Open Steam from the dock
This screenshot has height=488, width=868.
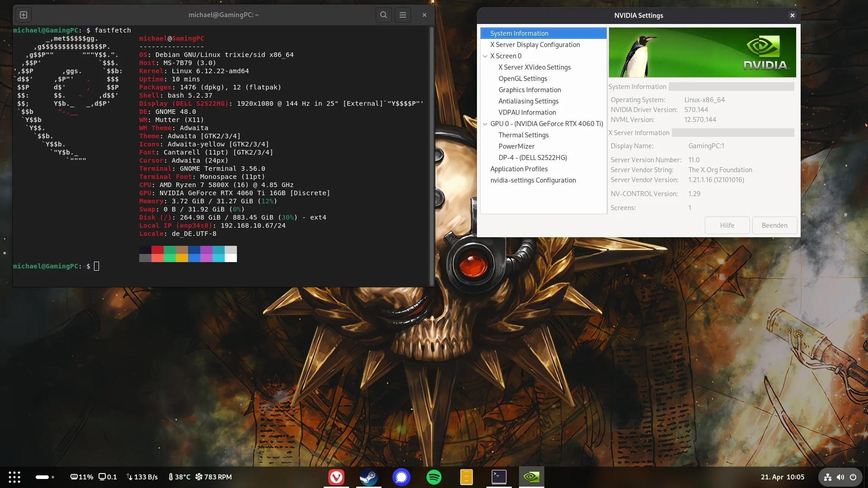point(368,477)
